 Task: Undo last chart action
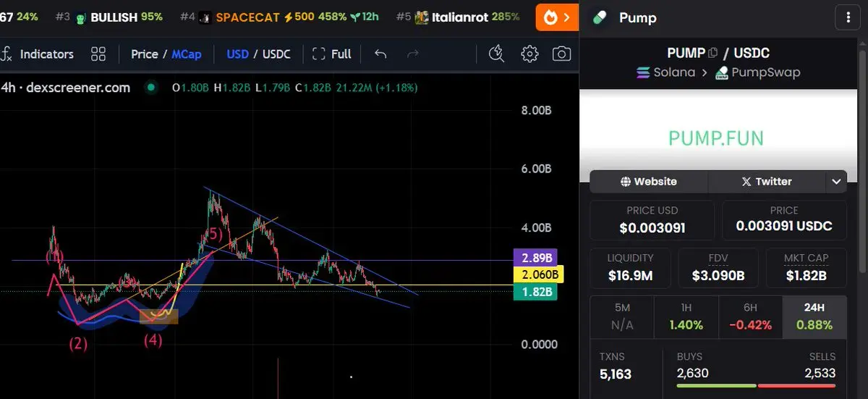(x=380, y=54)
